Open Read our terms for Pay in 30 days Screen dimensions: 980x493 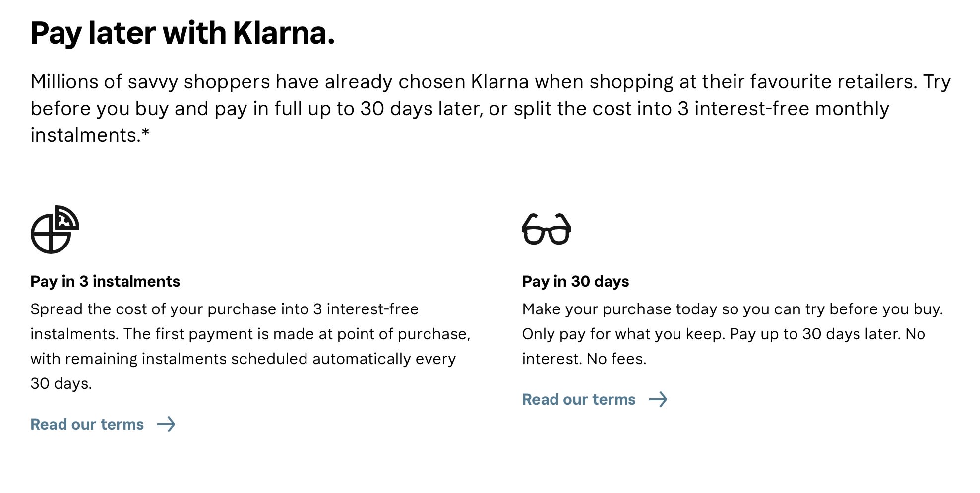tap(578, 399)
